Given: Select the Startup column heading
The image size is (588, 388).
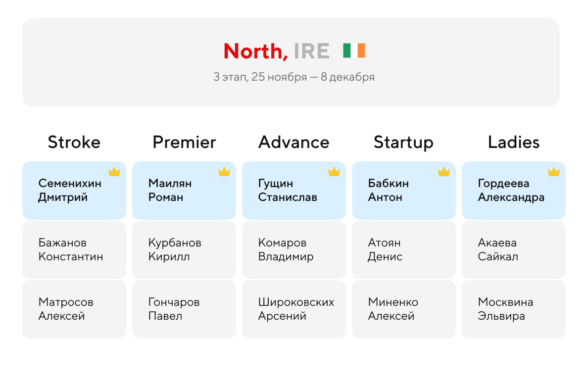Looking at the screenshot, I should [404, 143].
